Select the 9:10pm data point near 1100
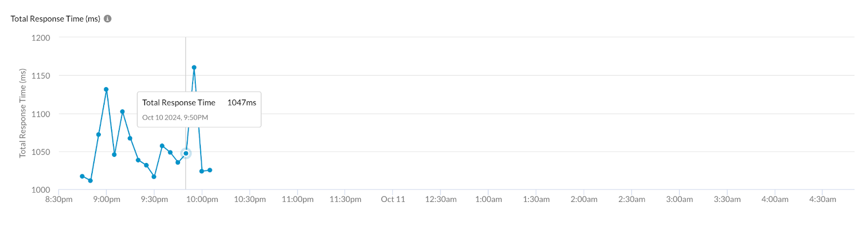Image resolution: width=868 pixels, height=229 pixels. click(123, 112)
